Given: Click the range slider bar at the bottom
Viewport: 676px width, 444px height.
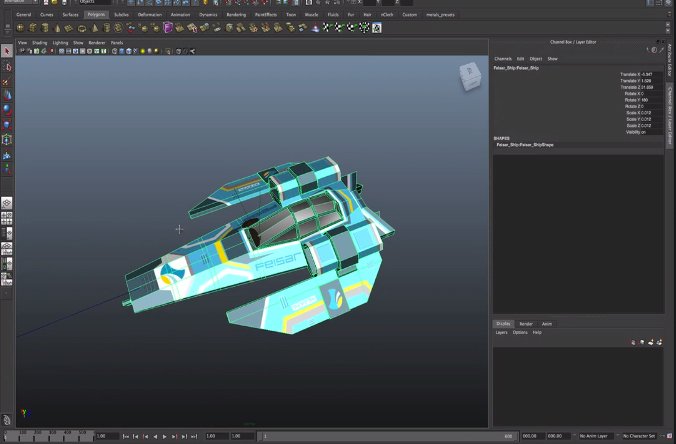Looking at the screenshot, I should coord(388,436).
